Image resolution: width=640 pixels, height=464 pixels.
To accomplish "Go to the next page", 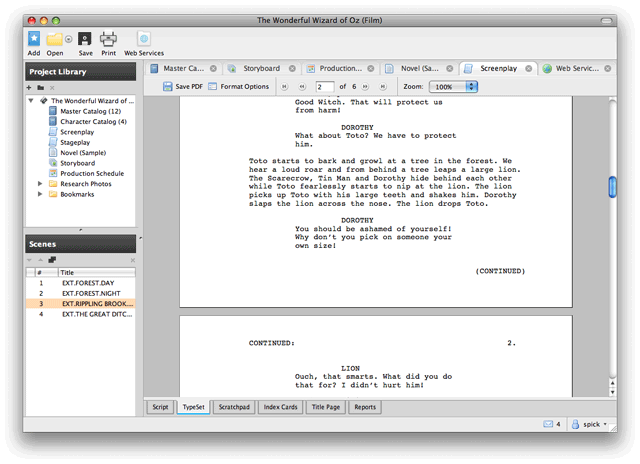I will pos(365,87).
